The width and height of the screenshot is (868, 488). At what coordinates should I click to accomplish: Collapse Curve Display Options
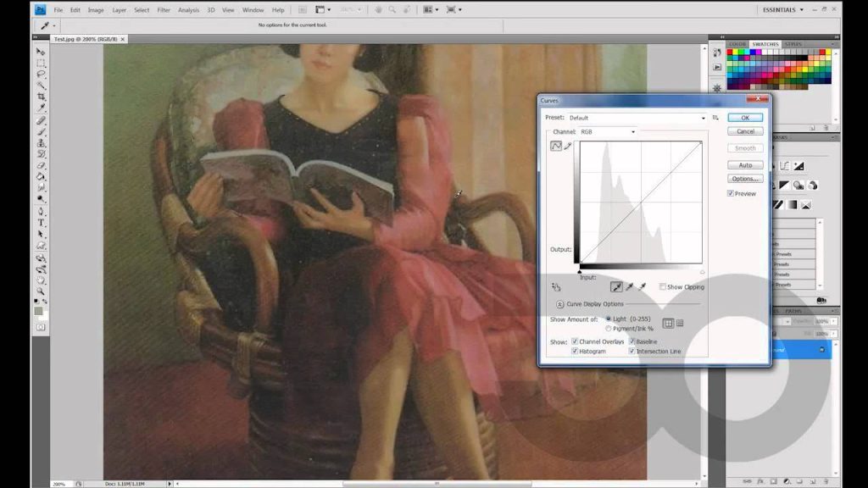(559, 304)
